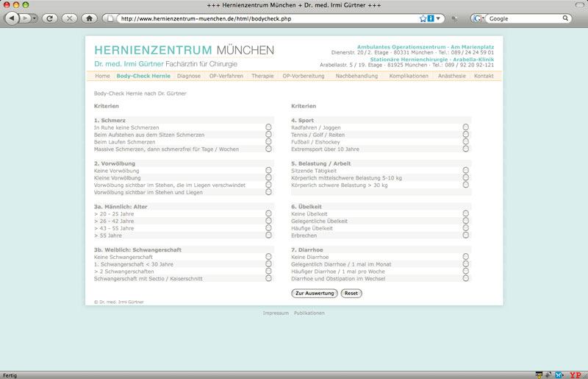Screen dimensions: 588x379
Task: Open the back/forward history dropdown arrow
Action: coord(33,18)
